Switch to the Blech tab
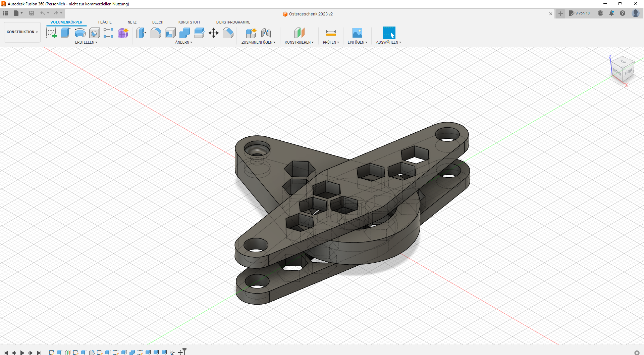 (158, 22)
